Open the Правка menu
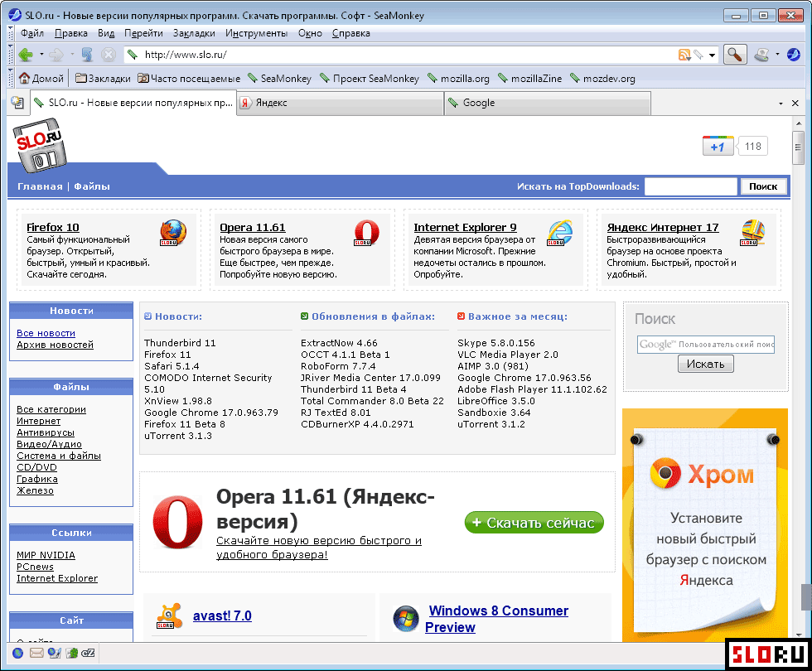 point(71,33)
